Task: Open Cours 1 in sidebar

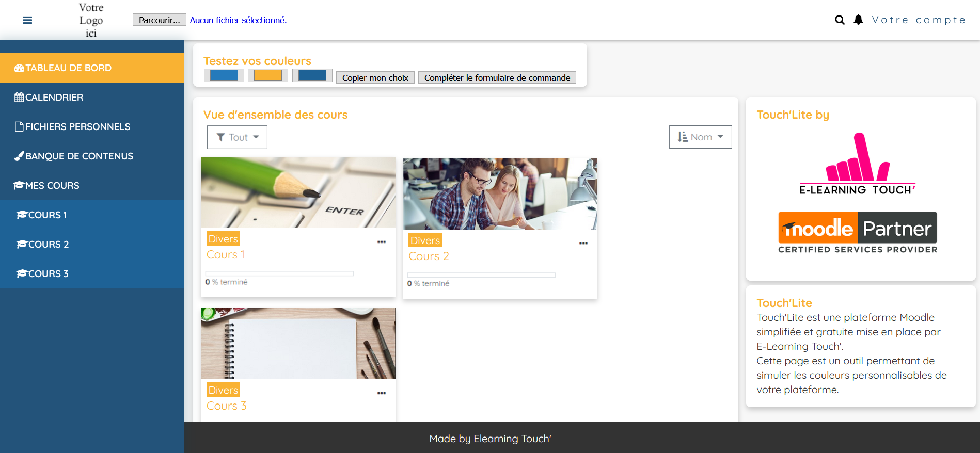Action: 92,215
